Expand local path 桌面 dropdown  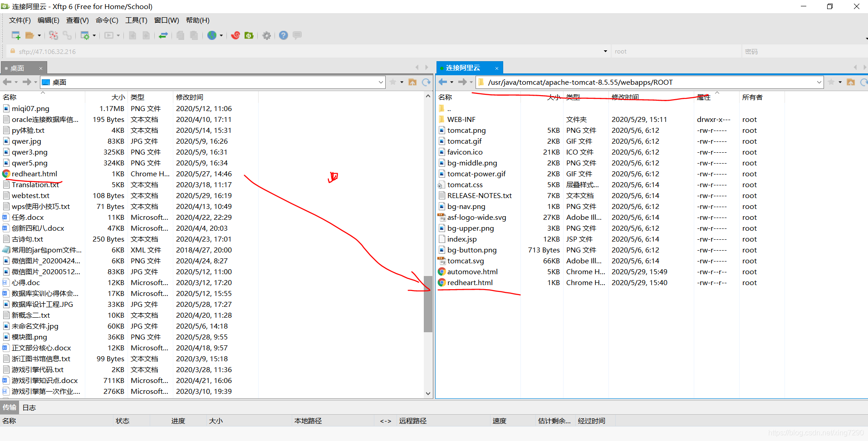coord(381,82)
